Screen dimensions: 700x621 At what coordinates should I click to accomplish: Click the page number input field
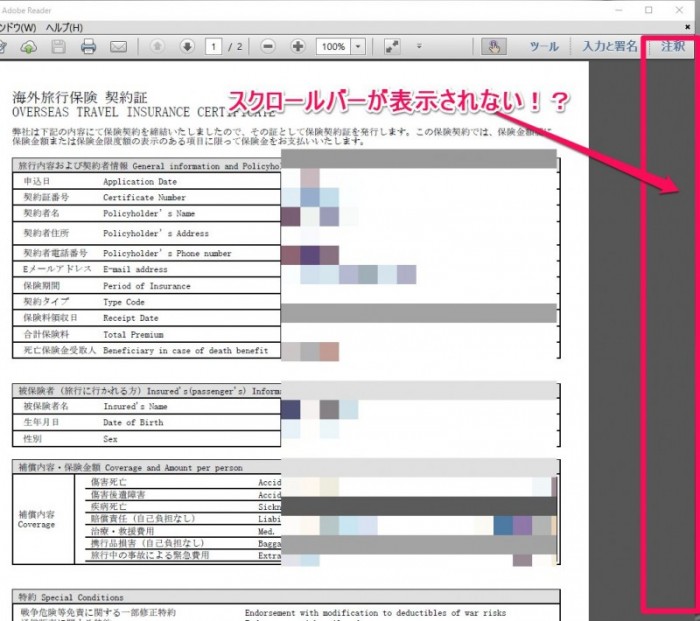[x=213, y=46]
